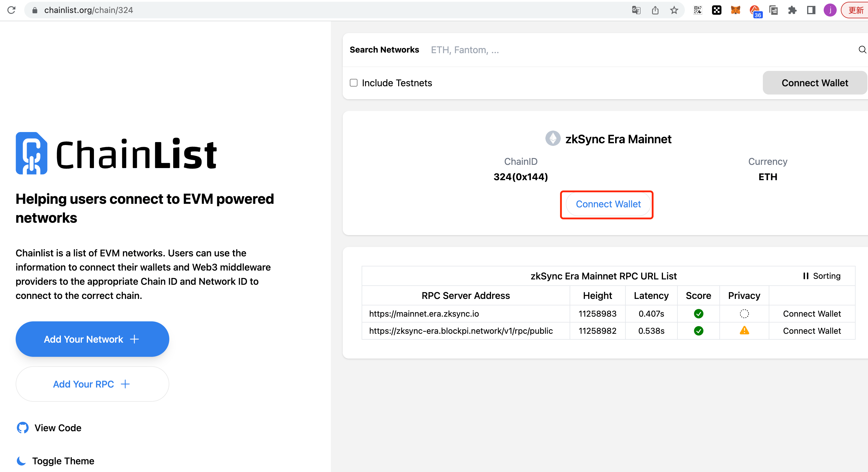Click the share page icon

(x=655, y=10)
